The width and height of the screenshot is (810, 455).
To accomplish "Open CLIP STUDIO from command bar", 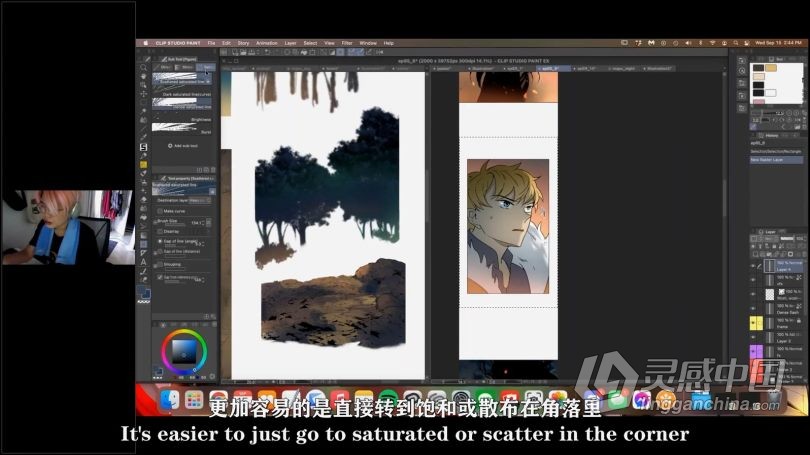I will tap(224, 52).
